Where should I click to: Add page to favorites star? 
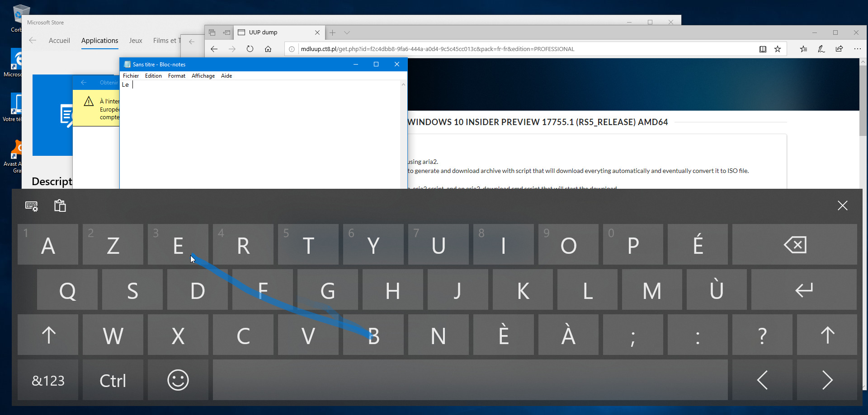[x=778, y=49]
